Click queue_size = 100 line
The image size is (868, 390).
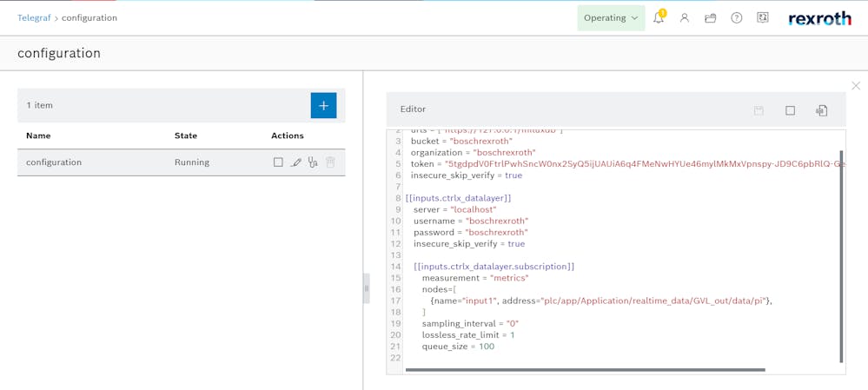(459, 347)
